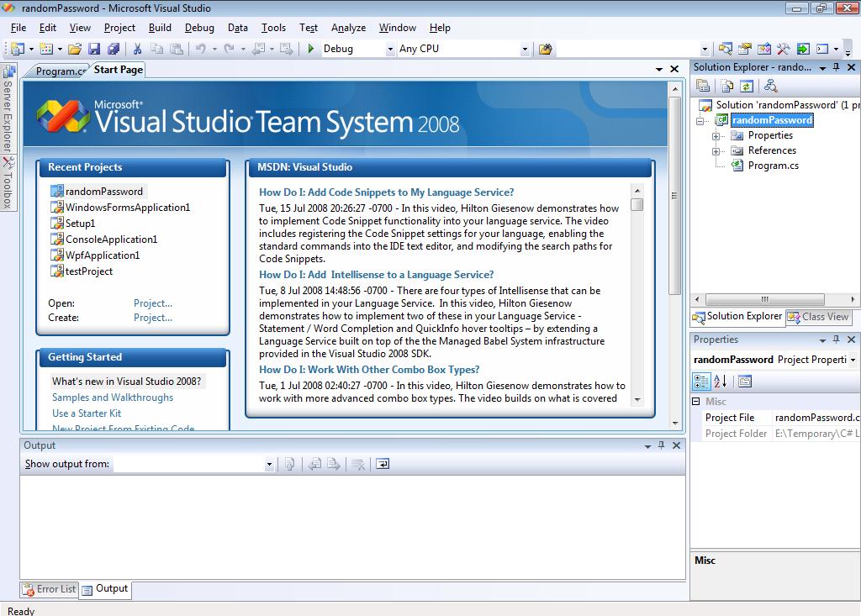Open 'Add Code Snippets to My Language Service' article

pos(387,192)
